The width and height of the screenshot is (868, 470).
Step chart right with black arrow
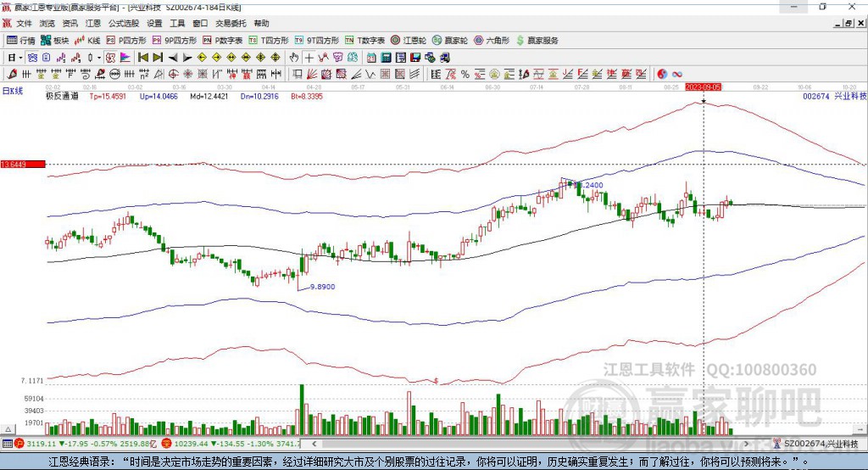click(187, 57)
